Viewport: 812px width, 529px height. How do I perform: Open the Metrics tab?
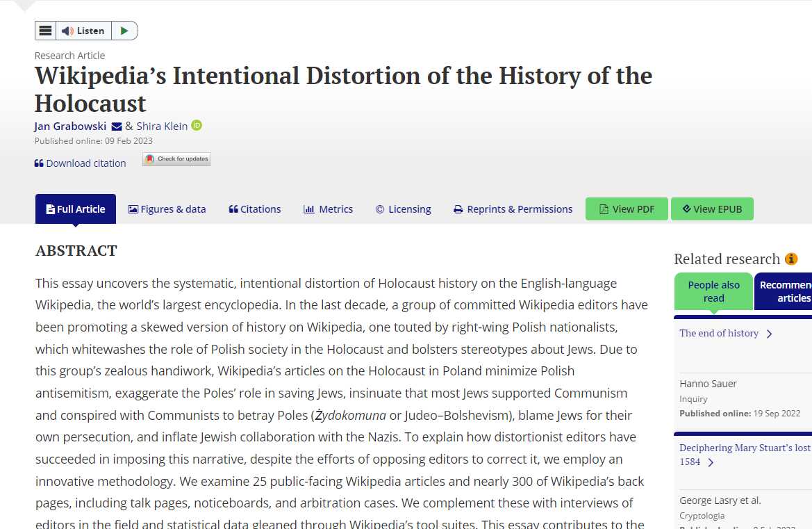(329, 209)
